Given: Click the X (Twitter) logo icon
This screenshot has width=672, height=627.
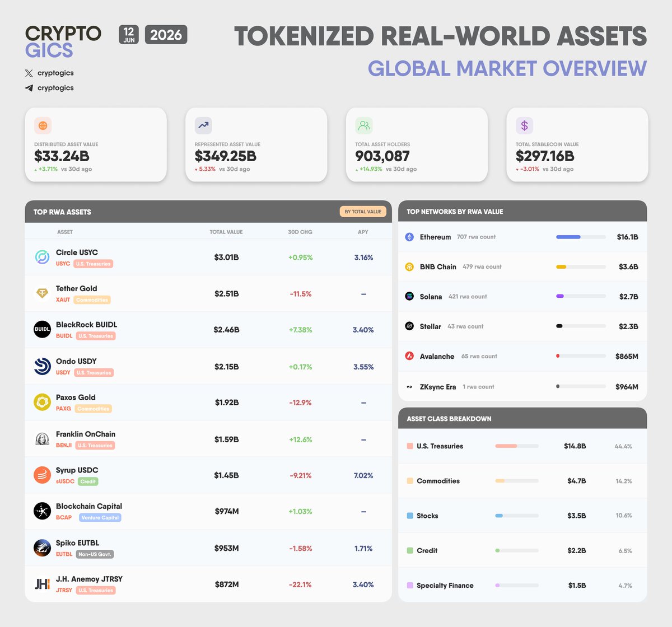Looking at the screenshot, I should (29, 73).
